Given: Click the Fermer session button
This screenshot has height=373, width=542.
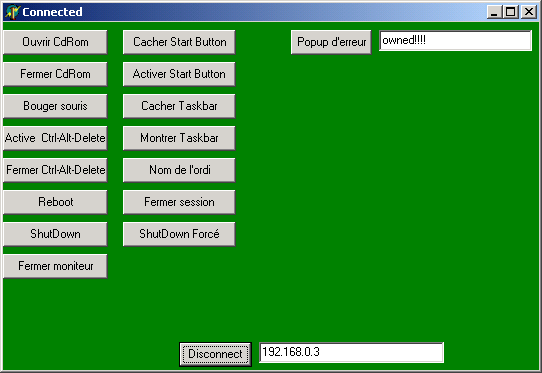Looking at the screenshot, I should [x=179, y=202].
